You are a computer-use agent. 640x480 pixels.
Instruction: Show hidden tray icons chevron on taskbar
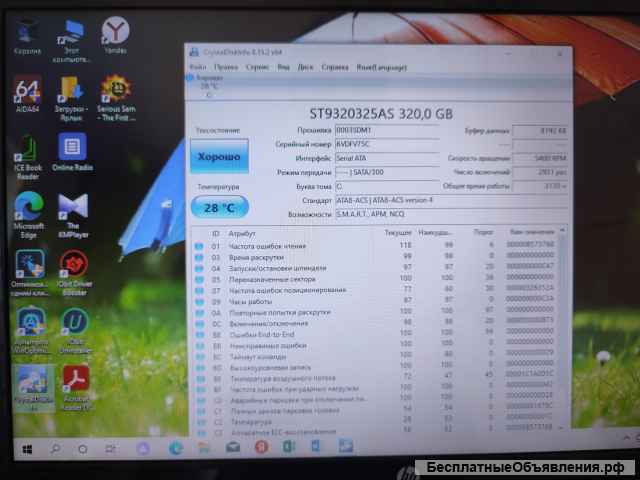[x=627, y=437]
